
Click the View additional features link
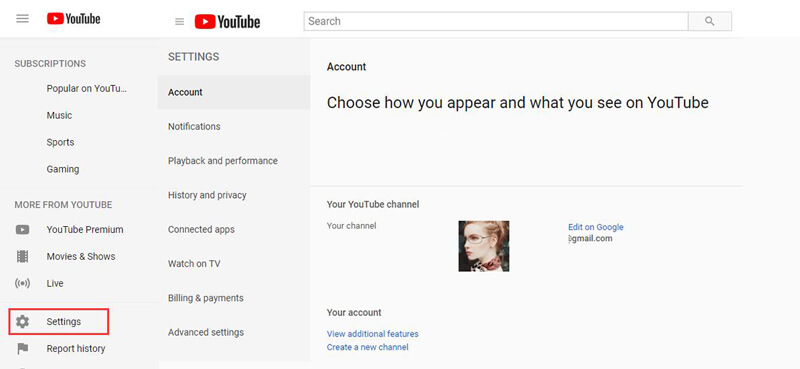pos(372,334)
